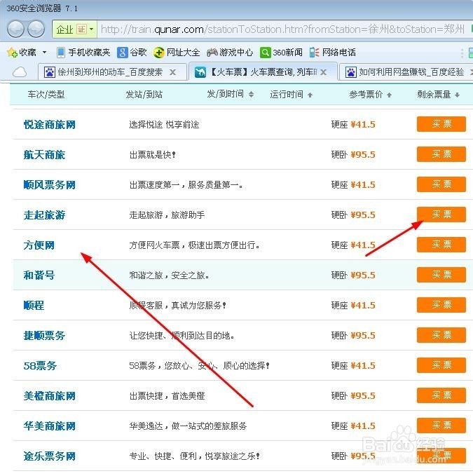Click 华美逸达 slogan text
The image size is (473, 476).
click(x=188, y=426)
